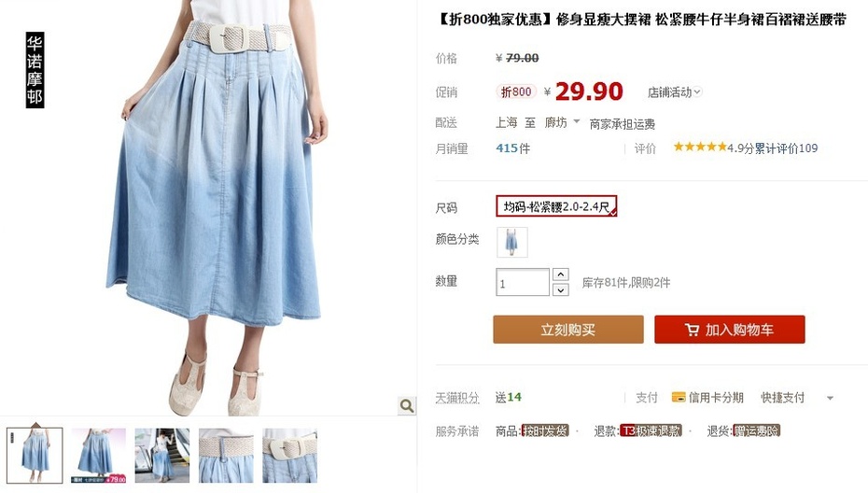
Task: Click the credit card installment icon
Action: [679, 397]
